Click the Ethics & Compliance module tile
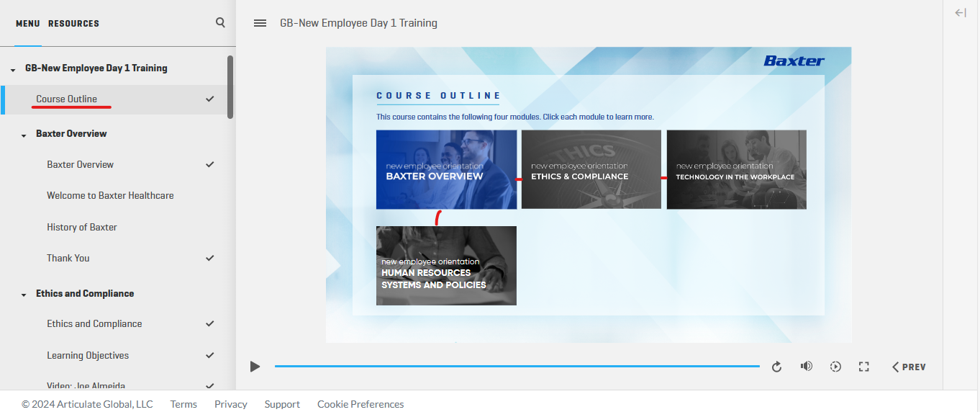The width and height of the screenshot is (980, 412). 591,169
